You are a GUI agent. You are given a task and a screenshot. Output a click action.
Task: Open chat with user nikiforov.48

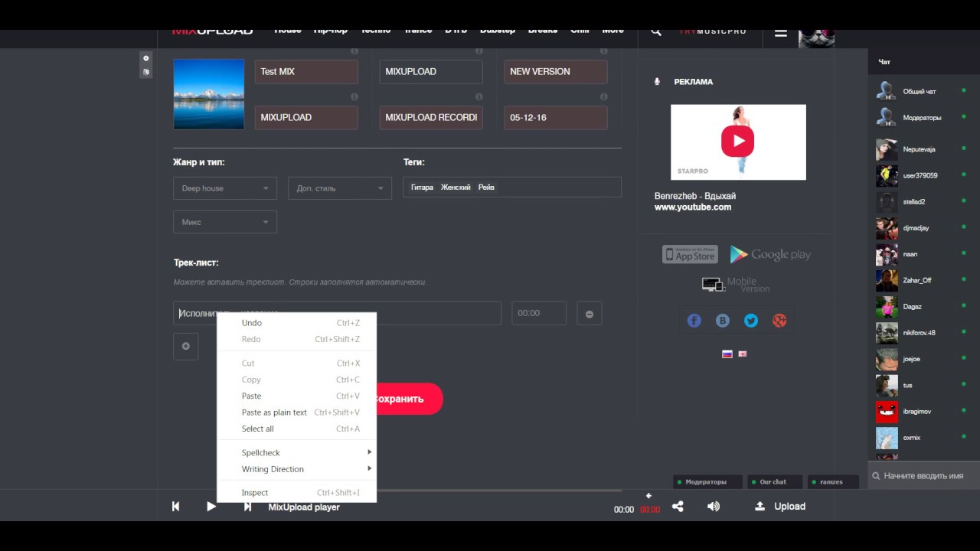click(919, 333)
